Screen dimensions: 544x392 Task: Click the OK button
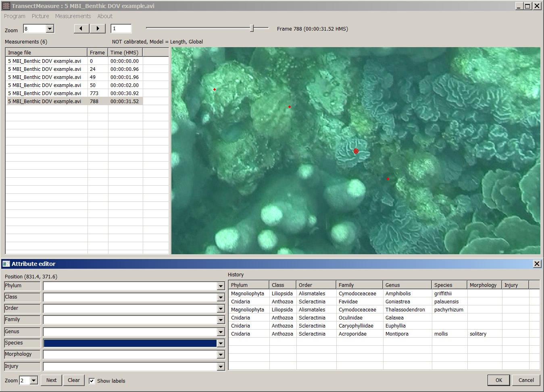point(498,380)
